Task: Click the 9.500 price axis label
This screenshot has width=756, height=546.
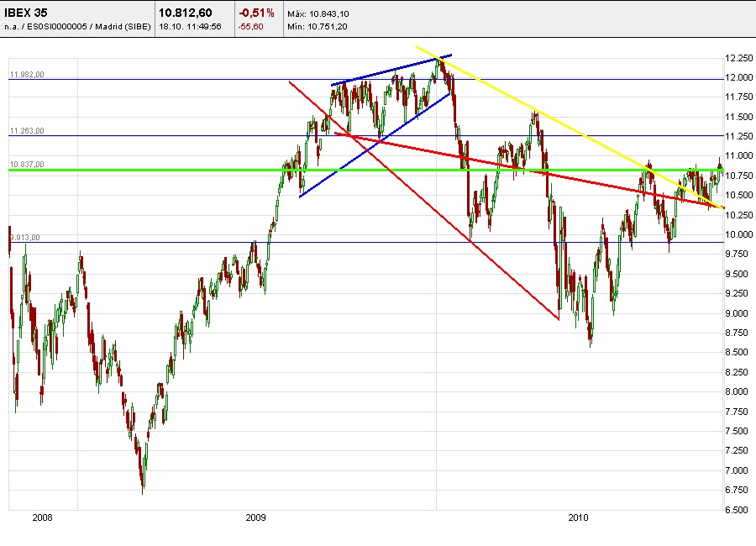Action: [737, 274]
